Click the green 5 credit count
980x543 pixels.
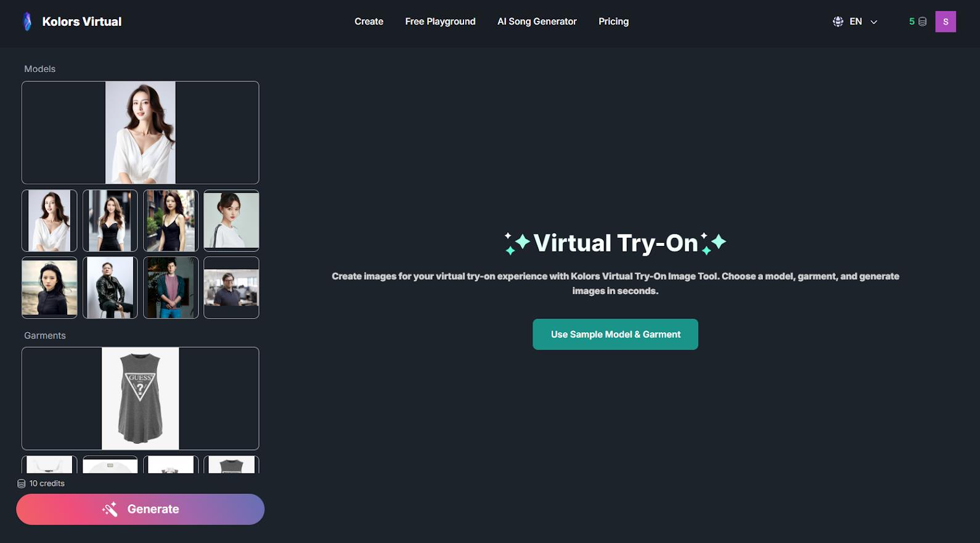coord(912,22)
